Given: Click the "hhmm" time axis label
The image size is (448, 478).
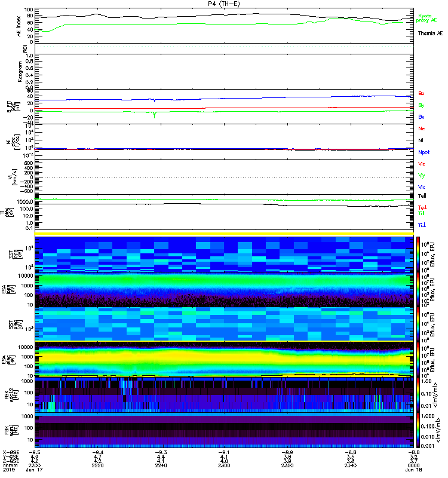Looking at the screenshot, I should 10,465.
